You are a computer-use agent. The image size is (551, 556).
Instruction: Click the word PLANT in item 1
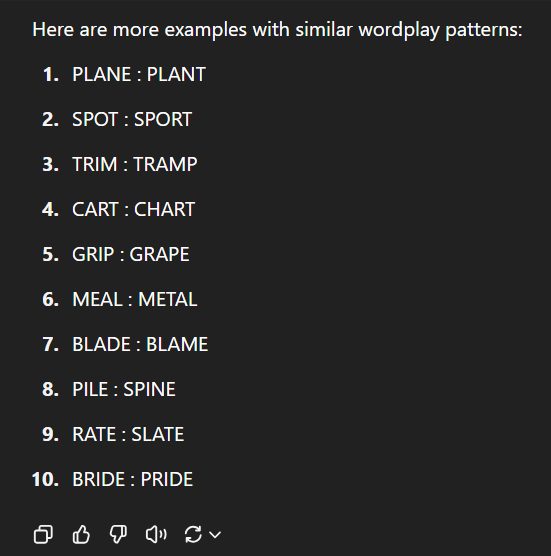pos(176,74)
